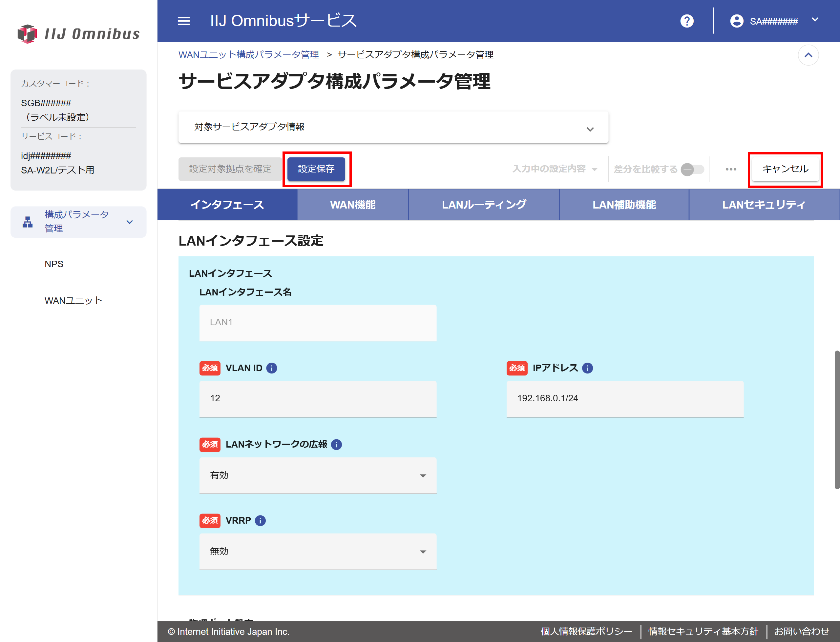This screenshot has height=642, width=840.
Task: Select WANユニット in the sidebar
Action: coord(73,301)
